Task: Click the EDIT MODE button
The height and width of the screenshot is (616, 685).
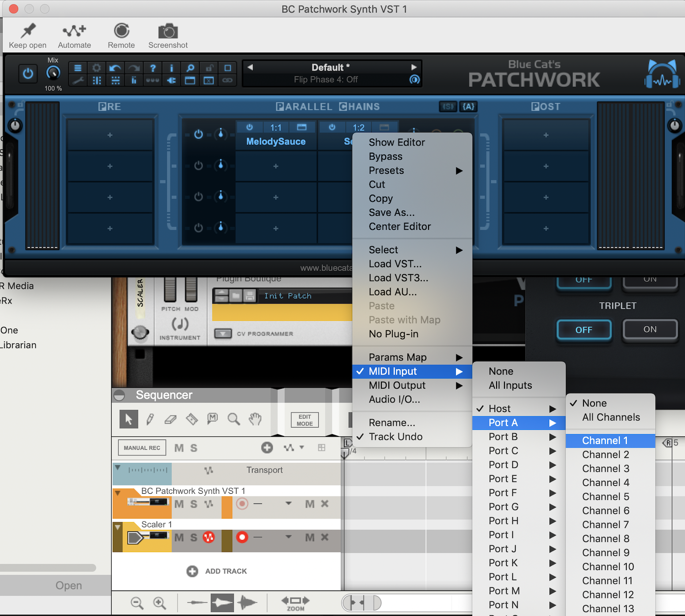Action: pyautogui.click(x=305, y=420)
